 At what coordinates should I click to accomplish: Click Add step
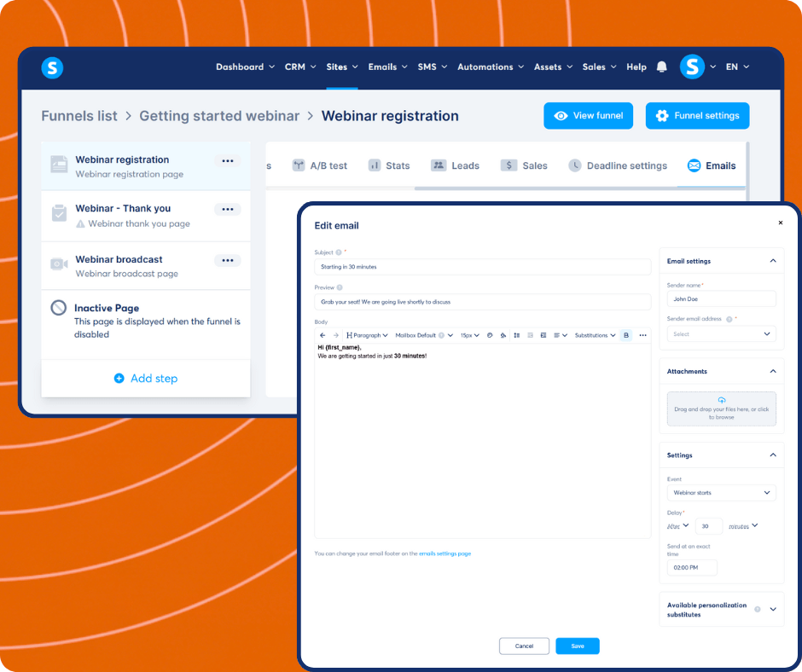pos(146,379)
